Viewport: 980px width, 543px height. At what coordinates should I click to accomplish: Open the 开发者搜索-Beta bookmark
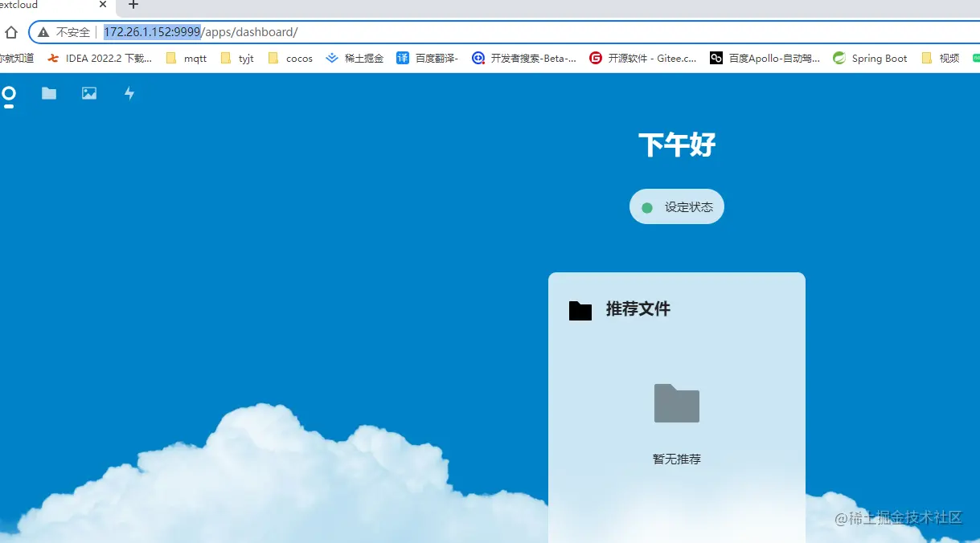click(524, 58)
